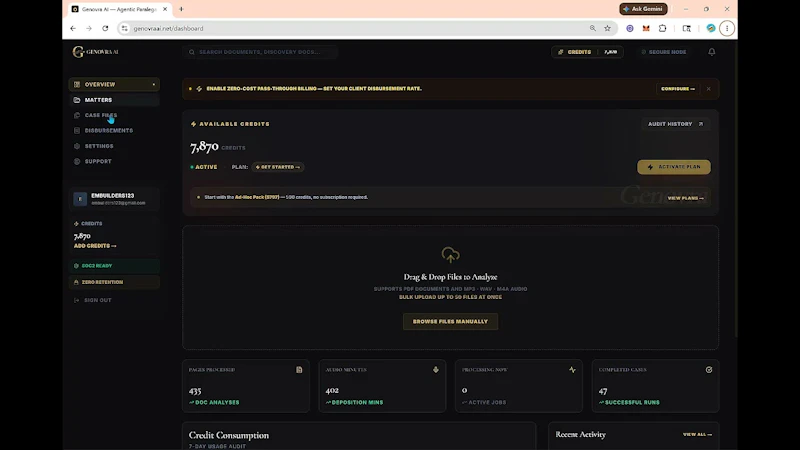
Task: Open Chrome three-dot menu
Action: tap(727, 29)
